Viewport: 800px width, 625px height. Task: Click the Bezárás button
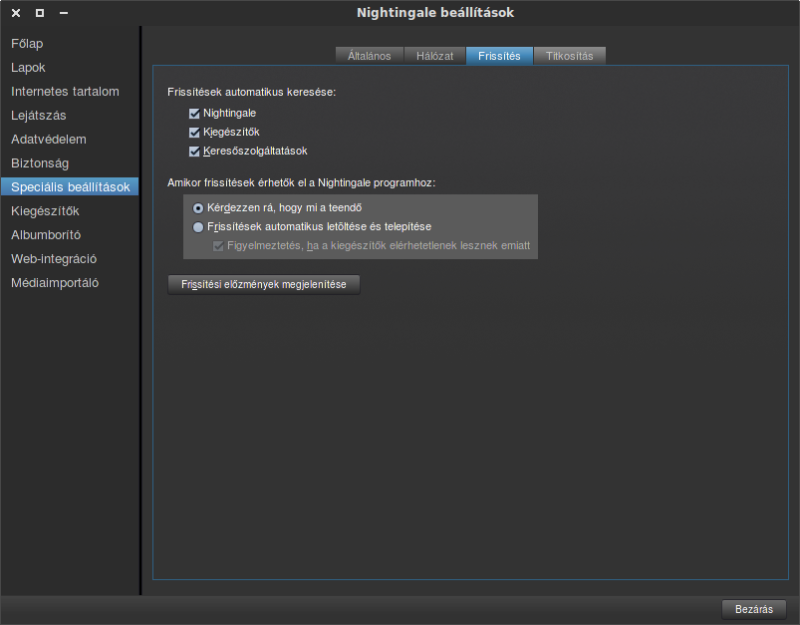click(x=754, y=609)
